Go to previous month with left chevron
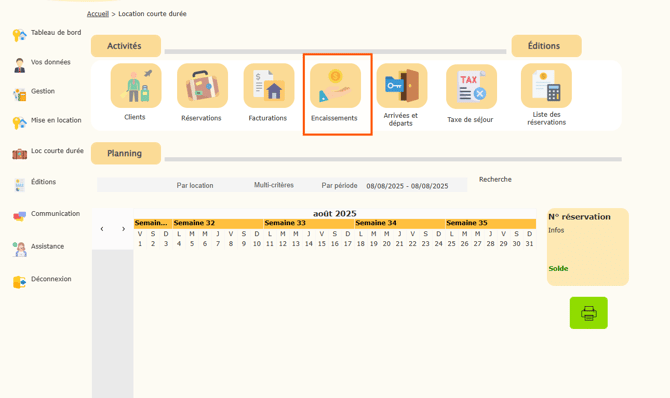Image resolution: width=670 pixels, height=398 pixels. coord(102,229)
